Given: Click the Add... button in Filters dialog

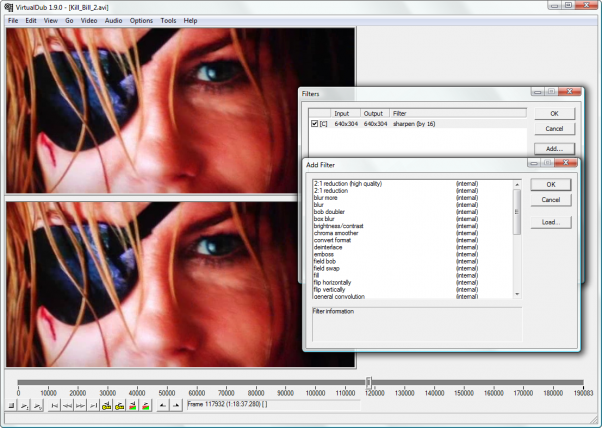Looking at the screenshot, I should point(554,149).
